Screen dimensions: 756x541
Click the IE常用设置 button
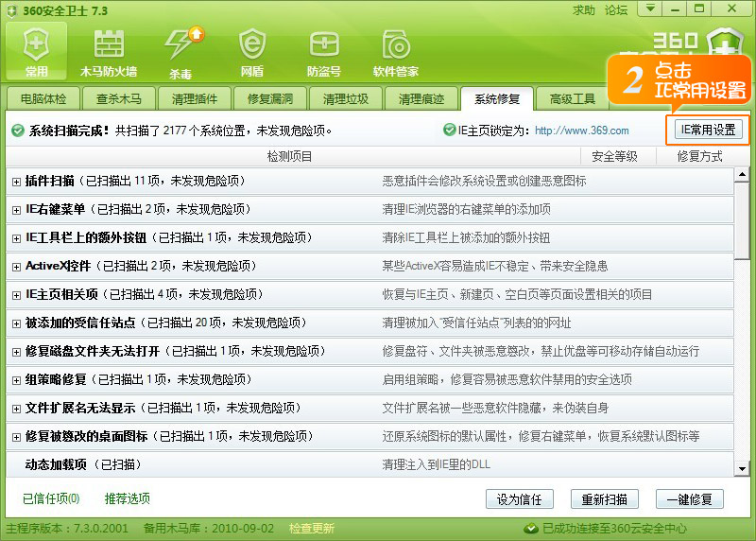click(708, 131)
